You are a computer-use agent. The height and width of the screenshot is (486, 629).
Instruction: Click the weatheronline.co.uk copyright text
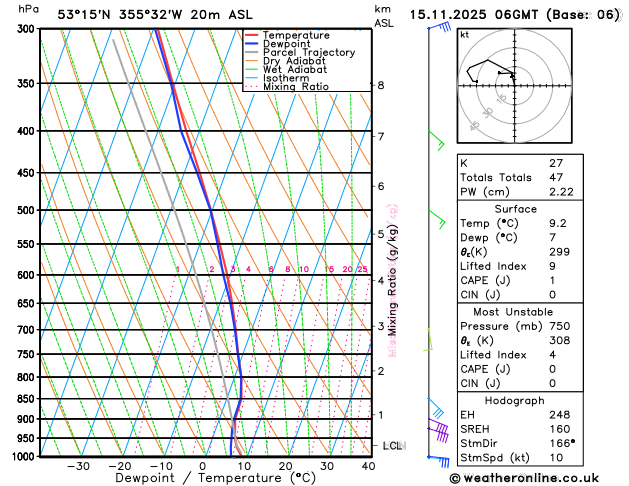[x=524, y=478]
